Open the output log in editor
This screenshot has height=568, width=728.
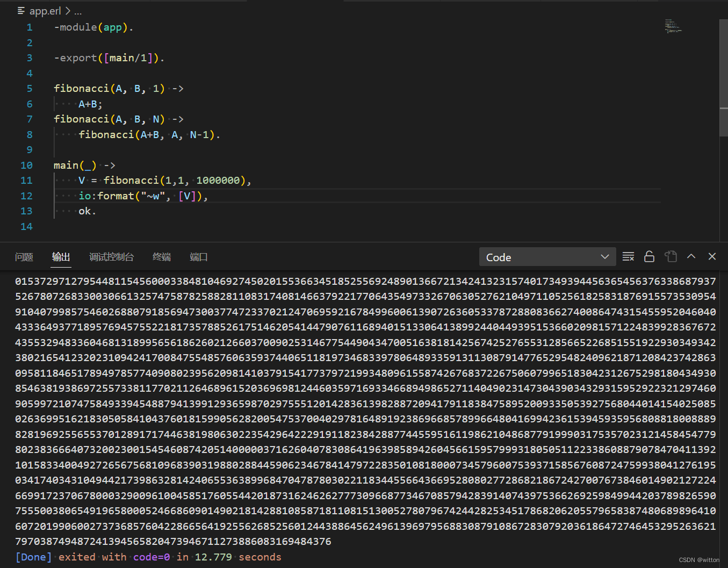(671, 257)
